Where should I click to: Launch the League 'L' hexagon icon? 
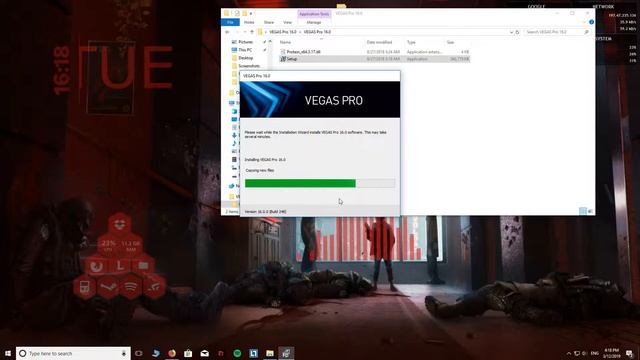(x=120, y=266)
